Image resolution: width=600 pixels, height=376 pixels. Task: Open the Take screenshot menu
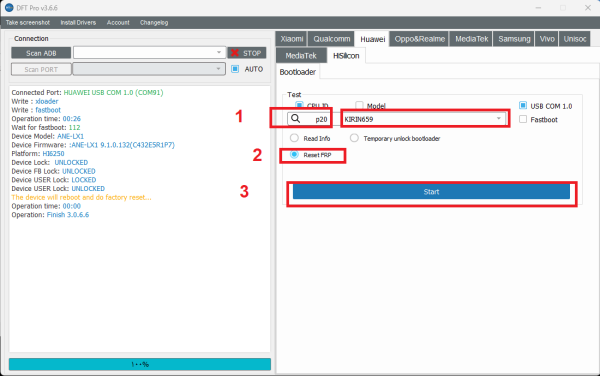[28, 23]
